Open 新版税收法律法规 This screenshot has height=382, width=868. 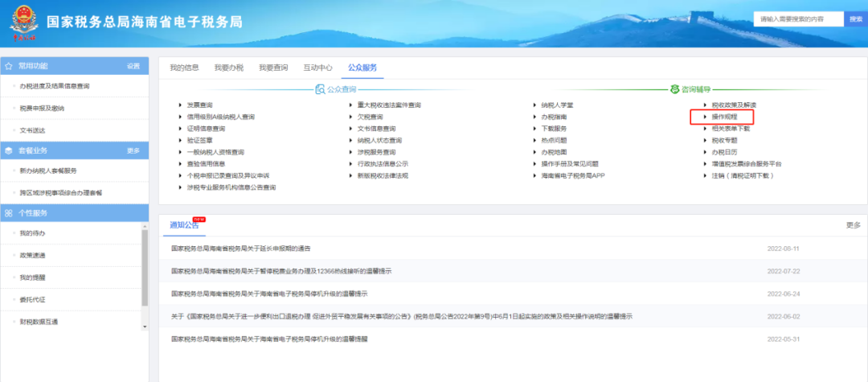383,176
